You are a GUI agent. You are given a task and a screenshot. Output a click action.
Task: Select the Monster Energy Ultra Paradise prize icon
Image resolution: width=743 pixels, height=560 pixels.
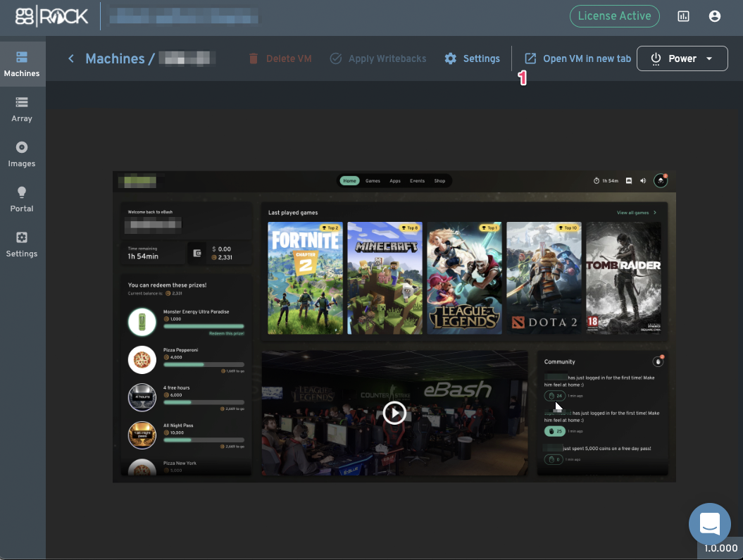142,322
